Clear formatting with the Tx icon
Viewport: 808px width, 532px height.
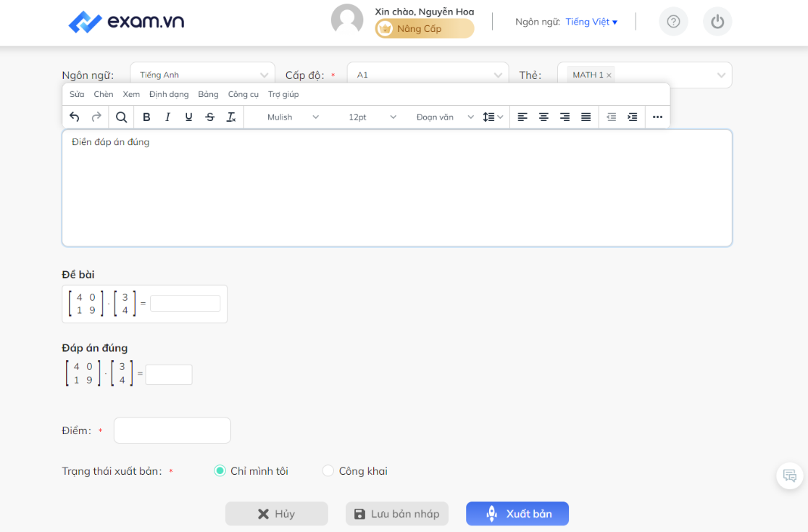[231, 117]
